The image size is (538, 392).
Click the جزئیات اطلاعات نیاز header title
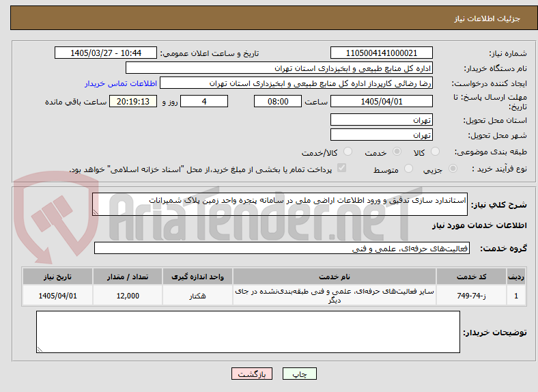pos(487,18)
